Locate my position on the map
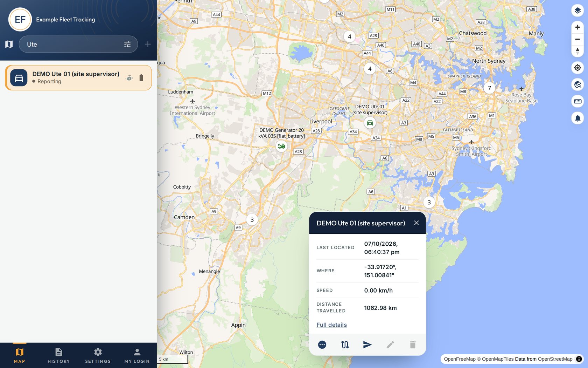 click(x=577, y=68)
